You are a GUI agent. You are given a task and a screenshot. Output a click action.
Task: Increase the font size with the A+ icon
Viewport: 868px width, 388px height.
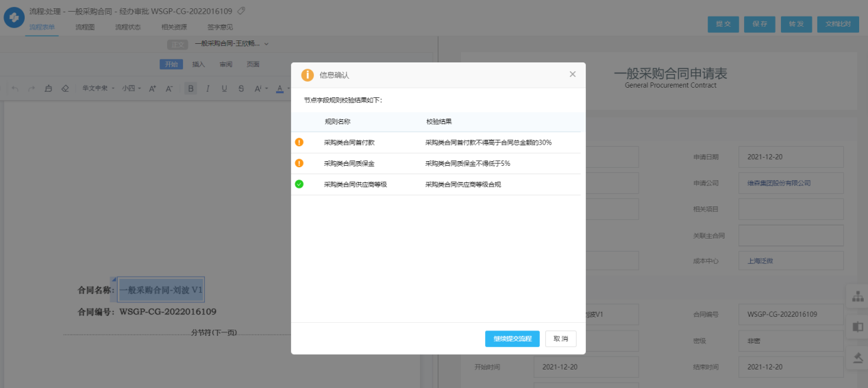point(153,88)
